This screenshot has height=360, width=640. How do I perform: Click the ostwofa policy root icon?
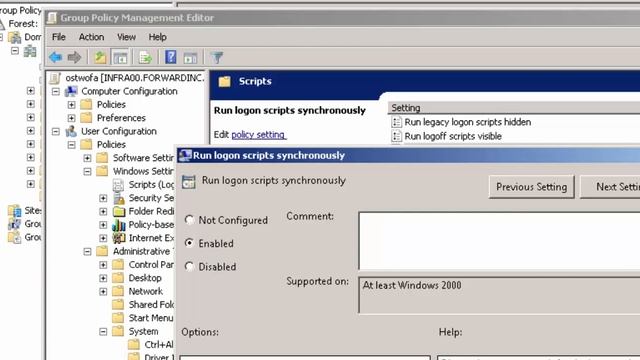pos(56,78)
